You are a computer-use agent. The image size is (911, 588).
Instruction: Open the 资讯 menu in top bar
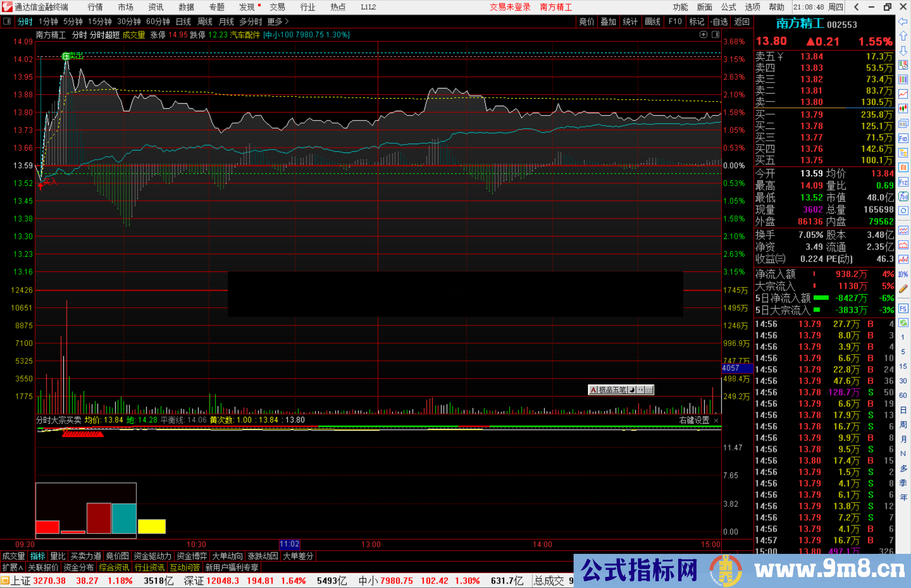pyautogui.click(x=155, y=7)
